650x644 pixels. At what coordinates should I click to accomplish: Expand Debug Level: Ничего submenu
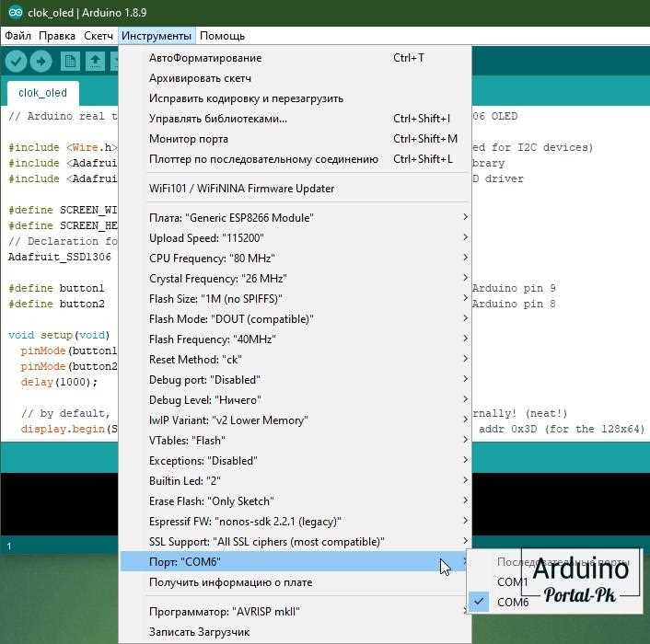click(296, 400)
